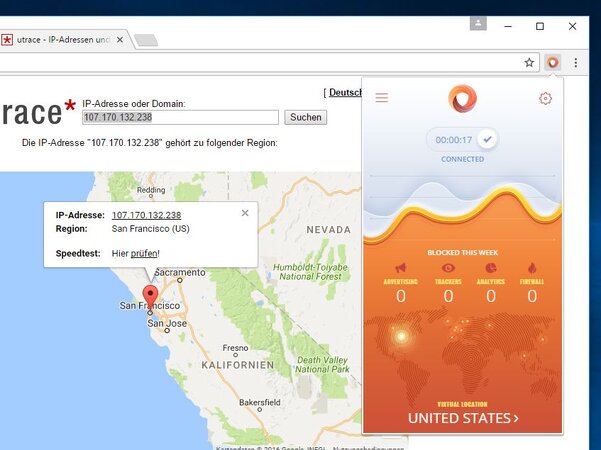Viewport: 601px width, 450px height.
Task: Open VPN settings gear
Action: point(545,98)
